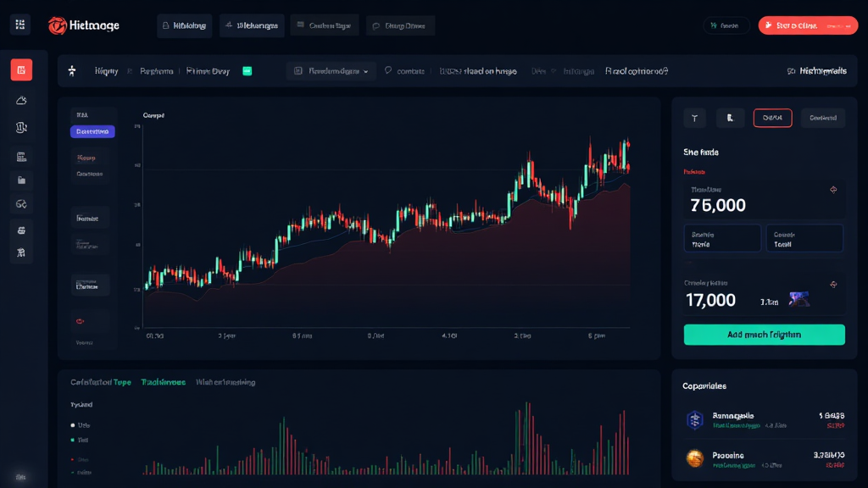The height and width of the screenshot is (488, 868).
Task: Toggle the green dot legend item
Action: (x=72, y=440)
